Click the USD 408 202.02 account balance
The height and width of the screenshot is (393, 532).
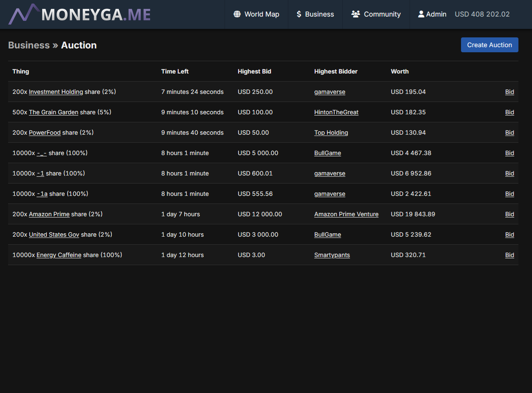[482, 14]
